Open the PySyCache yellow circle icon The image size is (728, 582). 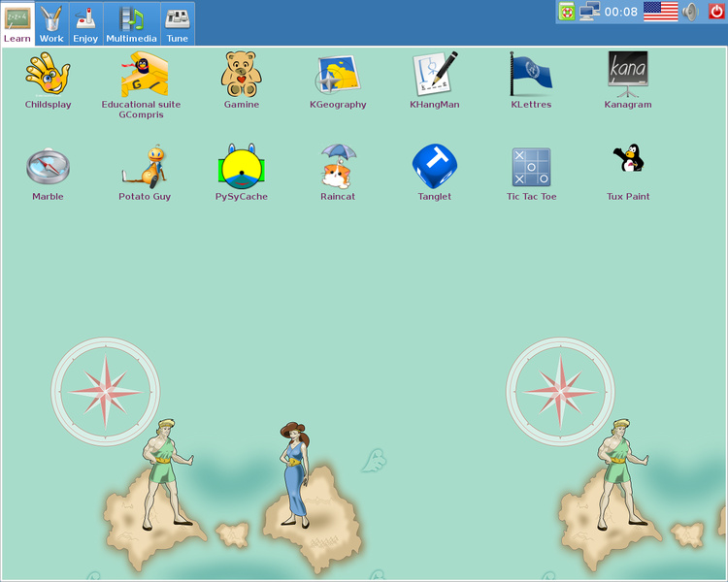pos(242,166)
